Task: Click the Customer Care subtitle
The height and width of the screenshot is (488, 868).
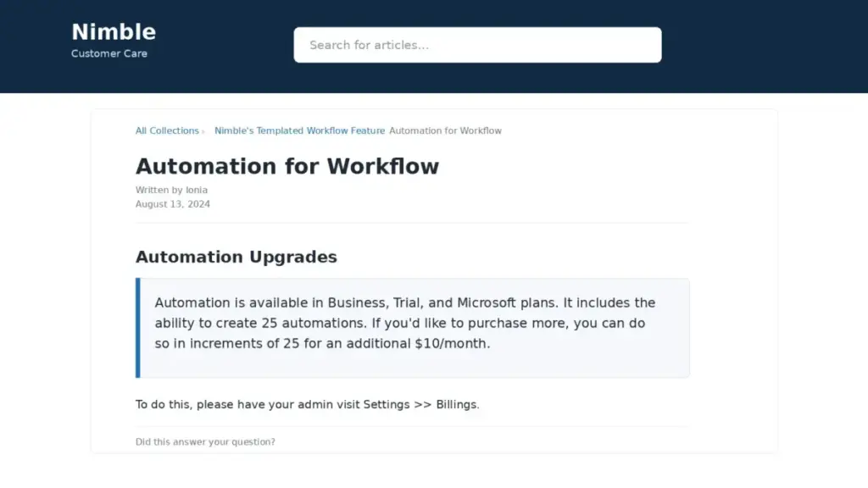Action: click(x=109, y=53)
